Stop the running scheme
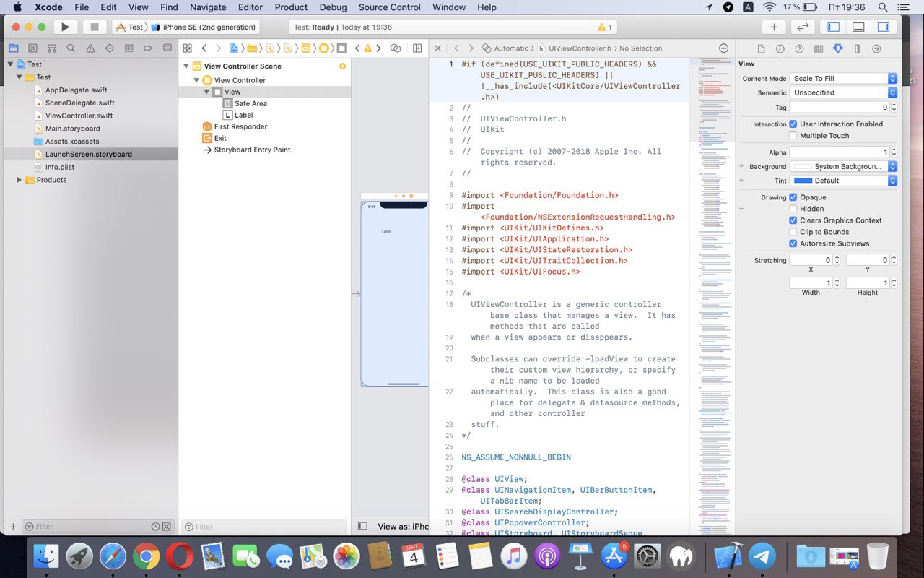Screen dimensions: 924x578 click(x=94, y=27)
